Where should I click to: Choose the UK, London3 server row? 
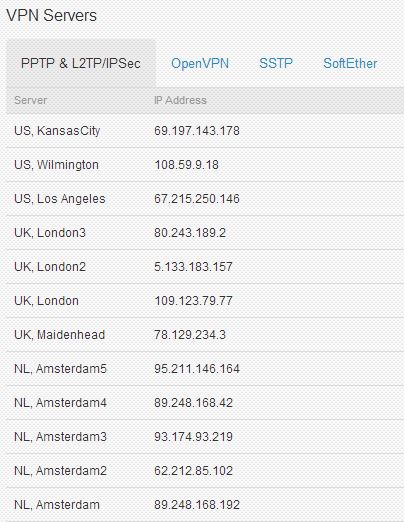click(x=205, y=233)
